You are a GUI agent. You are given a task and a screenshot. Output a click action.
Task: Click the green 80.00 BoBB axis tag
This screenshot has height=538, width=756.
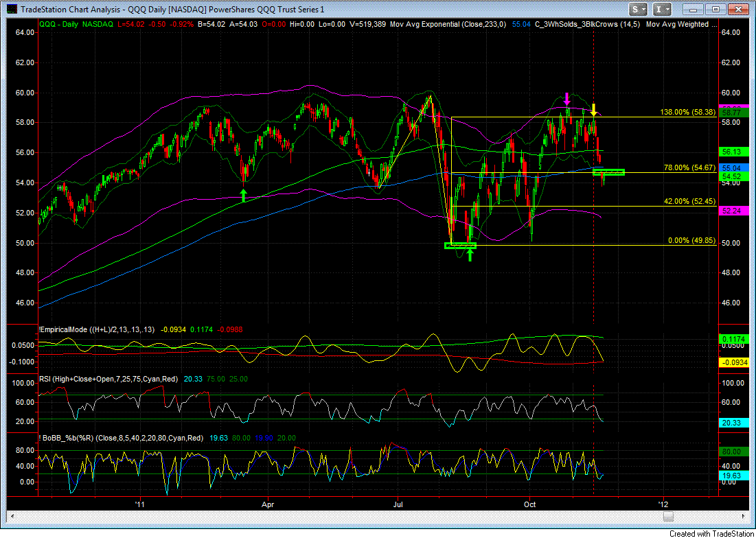tap(733, 452)
